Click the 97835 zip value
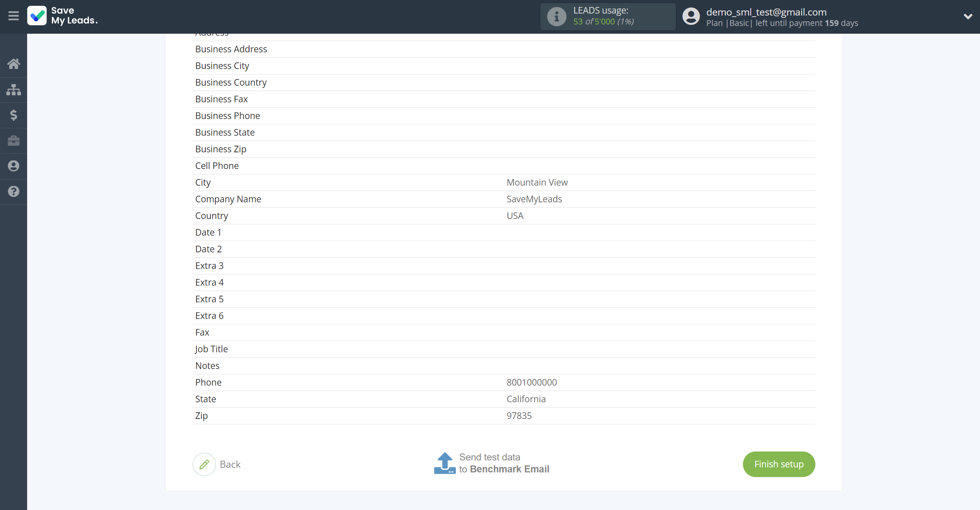The height and width of the screenshot is (510, 980). 519,416
